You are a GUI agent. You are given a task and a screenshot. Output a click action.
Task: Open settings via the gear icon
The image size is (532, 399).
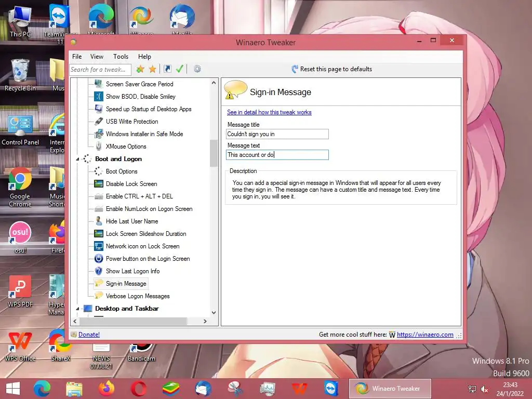[x=197, y=69]
